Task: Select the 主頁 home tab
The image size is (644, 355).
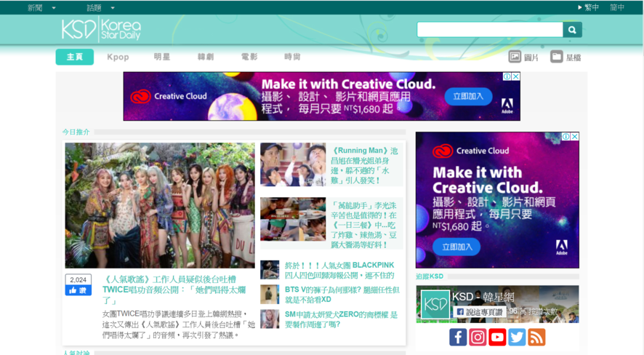Action: point(75,57)
